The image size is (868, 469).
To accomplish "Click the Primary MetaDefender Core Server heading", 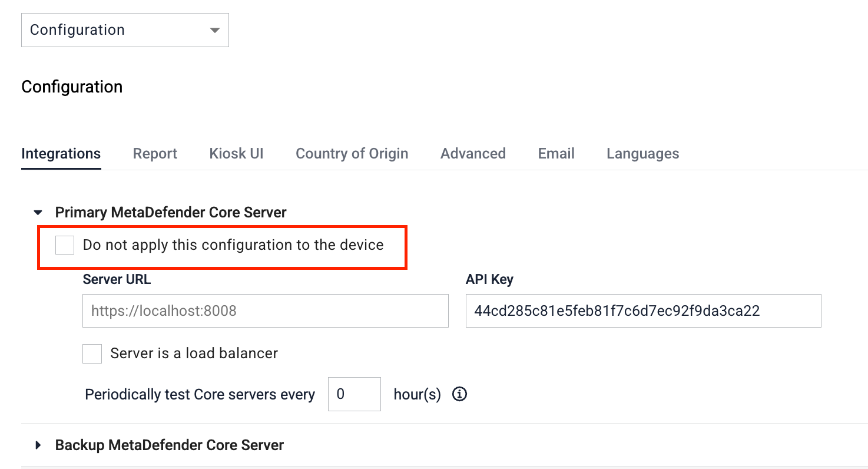I will (x=171, y=212).
